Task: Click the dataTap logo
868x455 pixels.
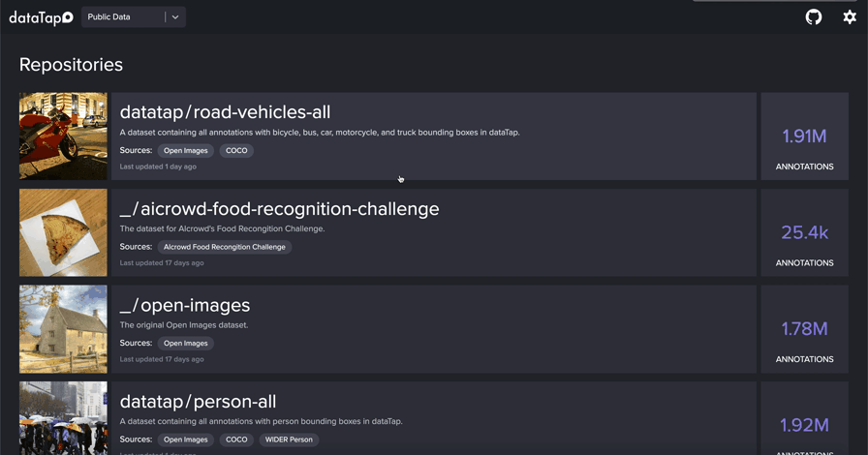Action: (41, 17)
